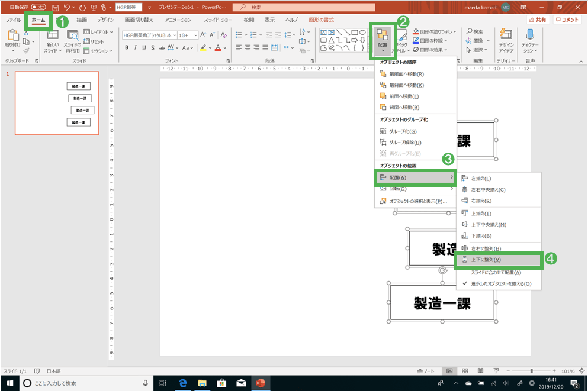Click the text highlight color swatch

203,48
